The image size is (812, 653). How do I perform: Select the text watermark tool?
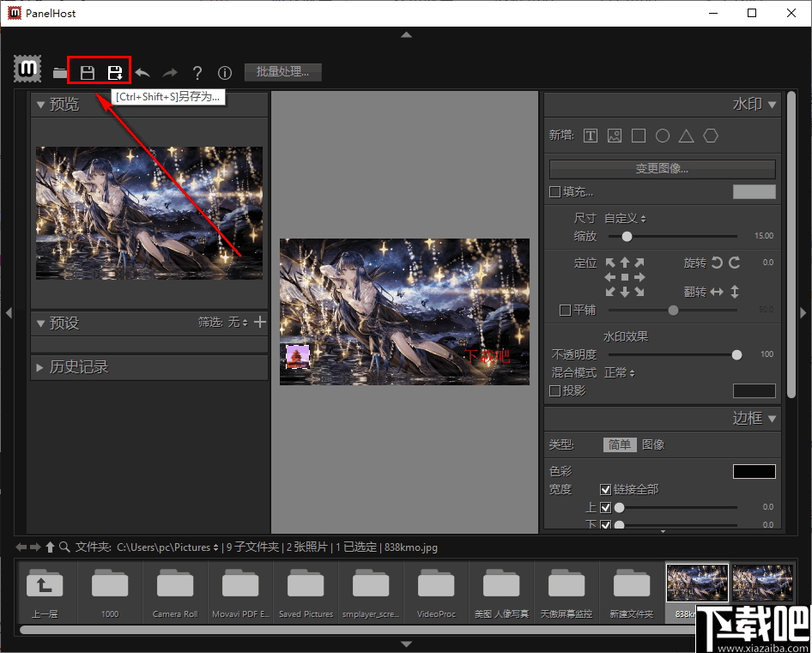[591, 136]
